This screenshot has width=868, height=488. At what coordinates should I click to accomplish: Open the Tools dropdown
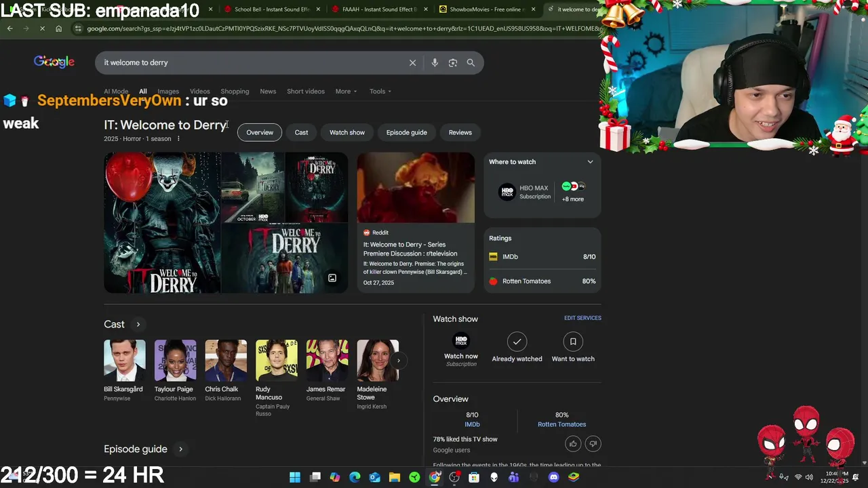pyautogui.click(x=380, y=91)
